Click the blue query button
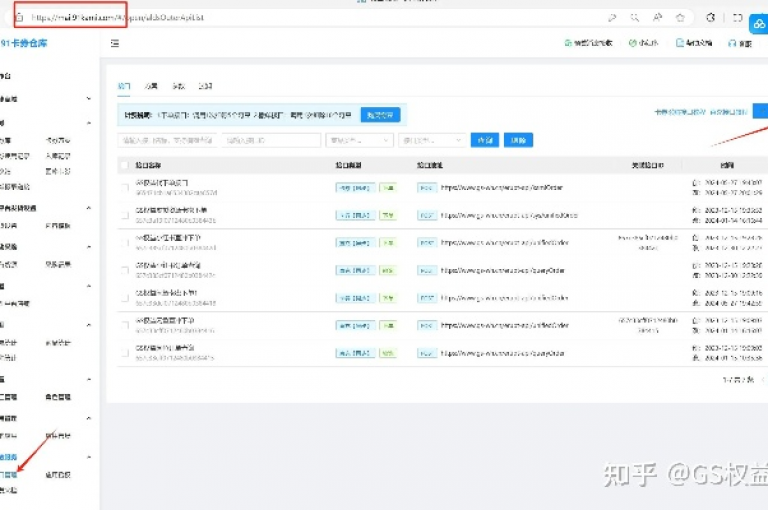Viewport: 768px width, 510px height. (485, 140)
